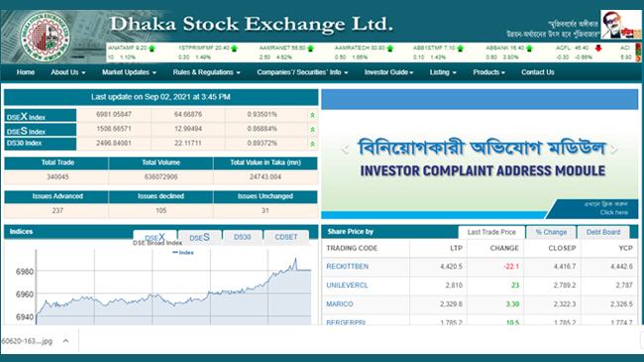Go to previous banner slide arrow
Screen dimensions: 644x362
point(345,150)
